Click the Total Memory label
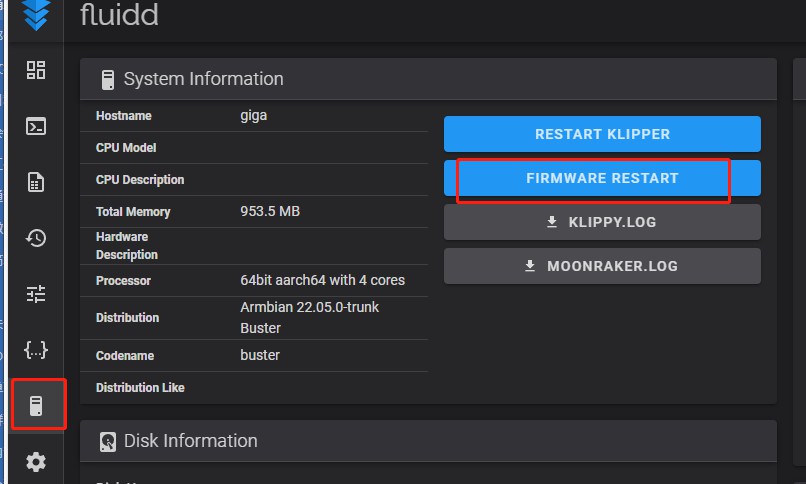The width and height of the screenshot is (806, 484). (133, 212)
